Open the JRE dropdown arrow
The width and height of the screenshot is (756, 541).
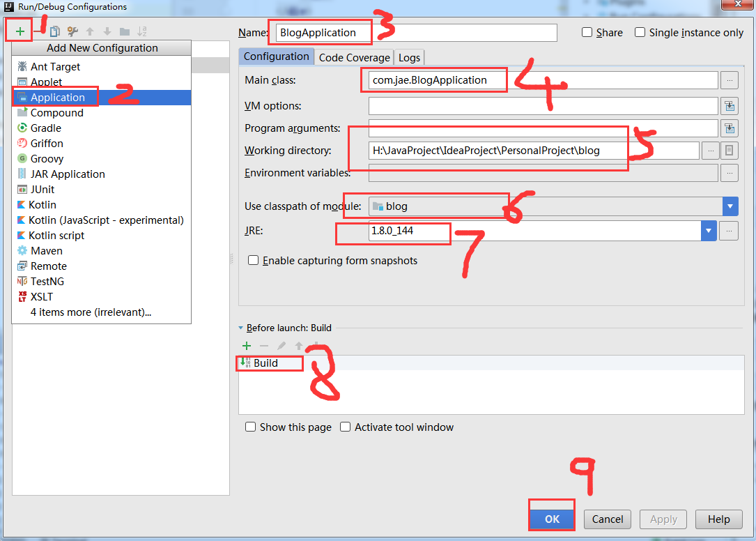[x=708, y=231]
